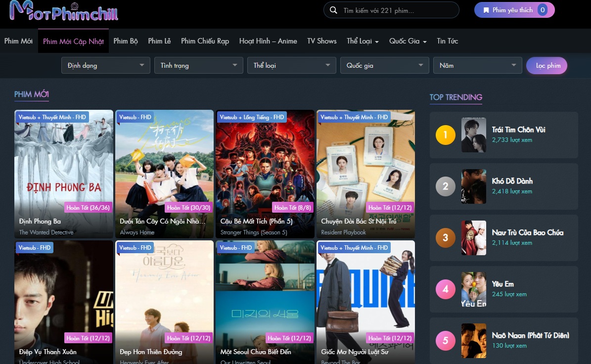The image size is (591, 364).
Task: Expand the Thể Loại navigation menu
Action: coord(363,41)
